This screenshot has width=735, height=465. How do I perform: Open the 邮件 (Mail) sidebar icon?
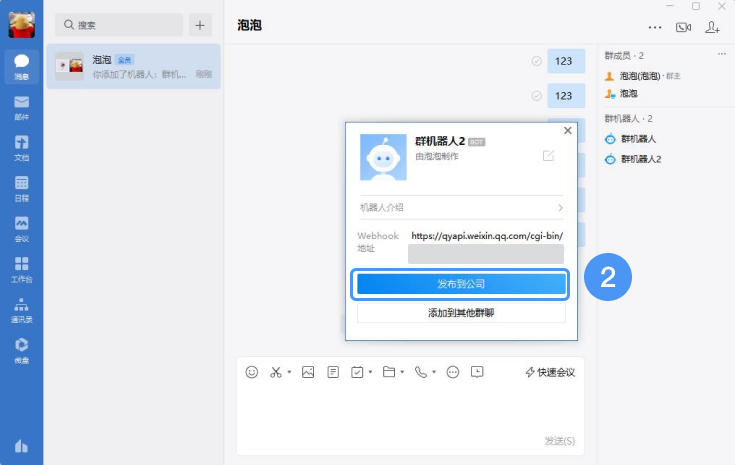coord(21,107)
